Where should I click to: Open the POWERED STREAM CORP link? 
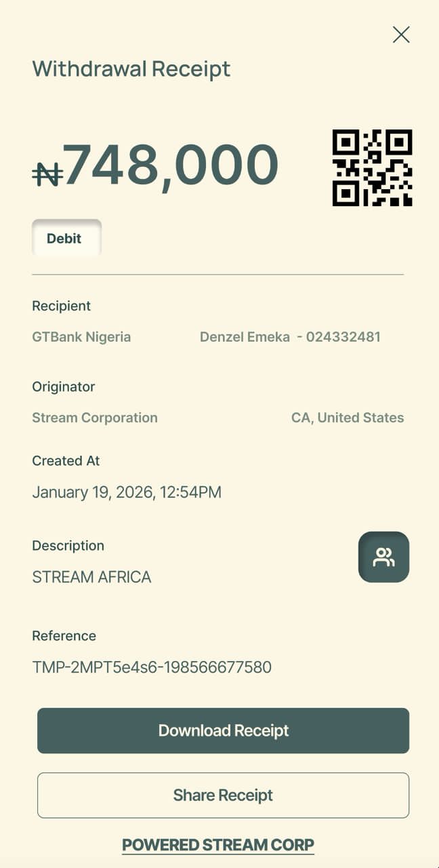[218, 845]
